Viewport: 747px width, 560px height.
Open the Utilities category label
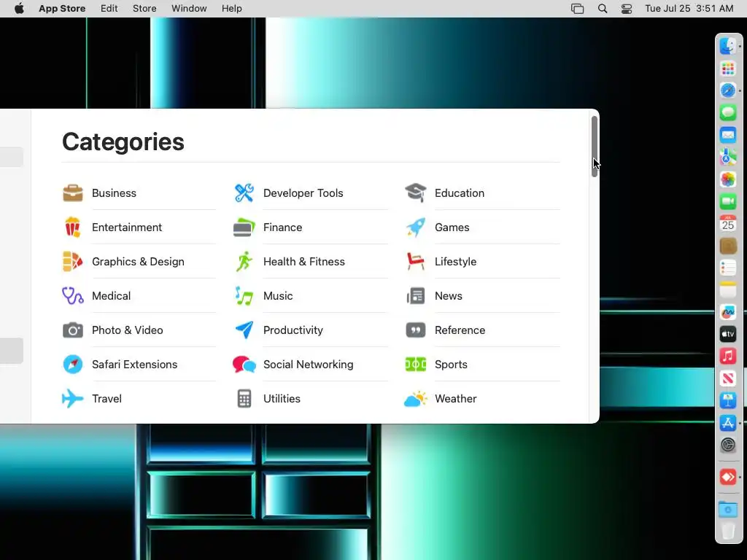pyautogui.click(x=282, y=399)
